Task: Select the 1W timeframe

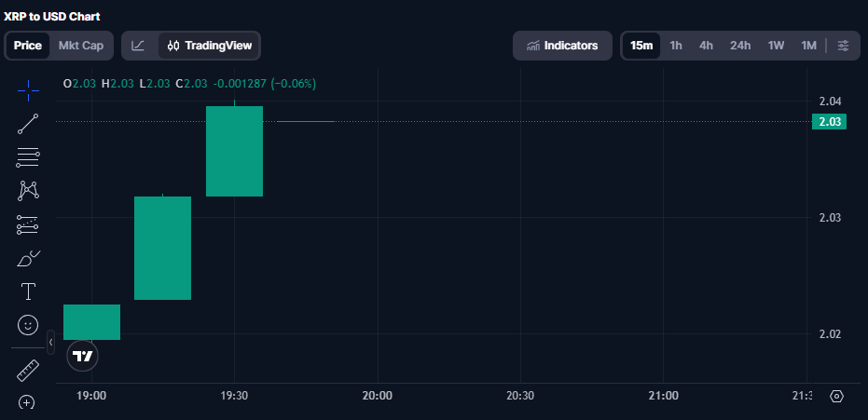Action: [776, 46]
